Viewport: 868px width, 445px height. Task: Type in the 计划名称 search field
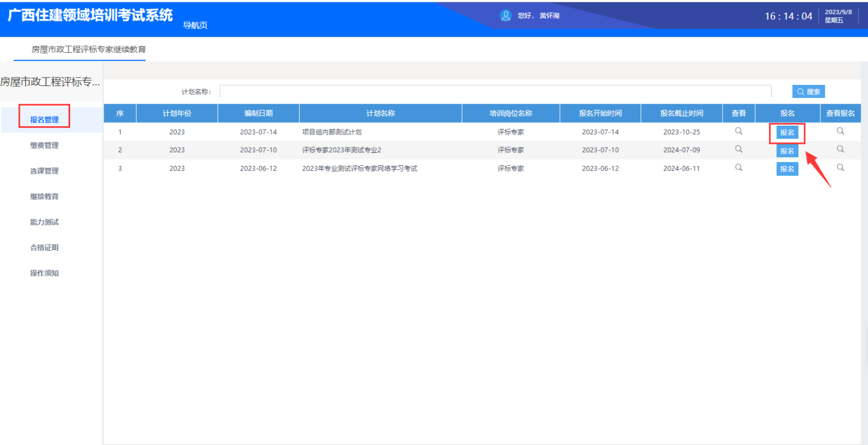[495, 92]
